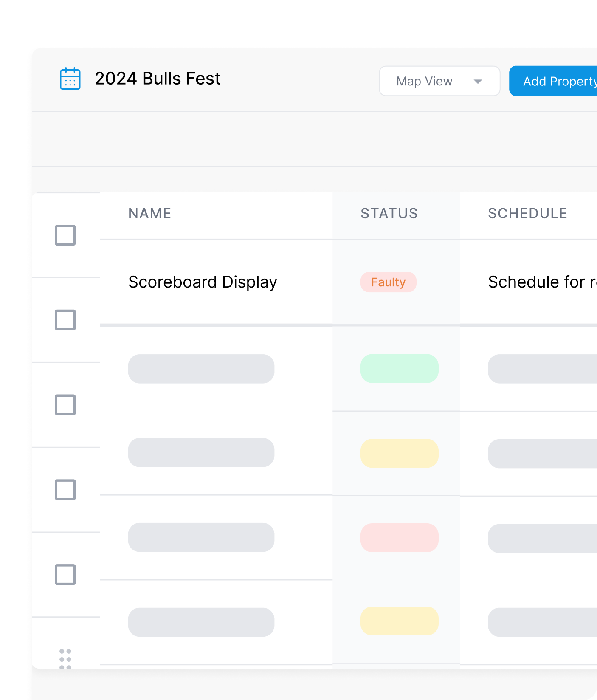
Task: Click the Faulty status badge
Action: coord(388,282)
